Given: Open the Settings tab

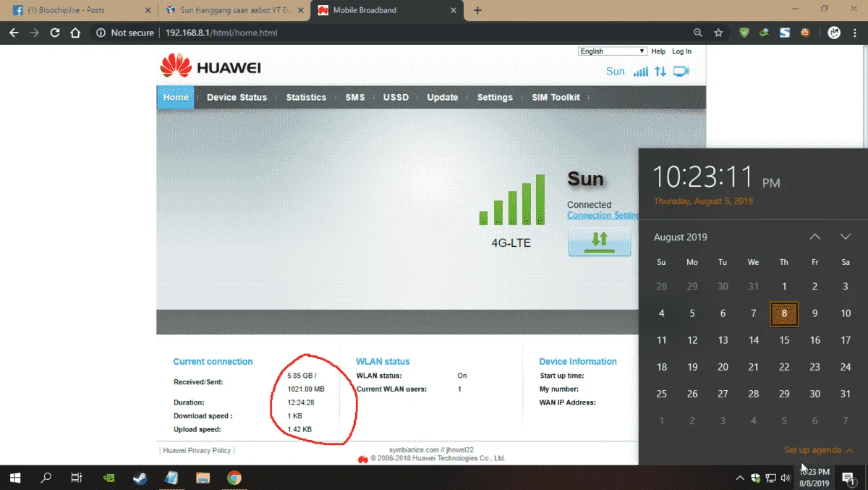Looking at the screenshot, I should pos(495,97).
